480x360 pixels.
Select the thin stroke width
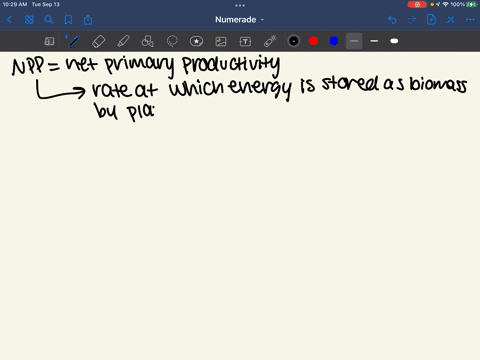pyautogui.click(x=354, y=41)
